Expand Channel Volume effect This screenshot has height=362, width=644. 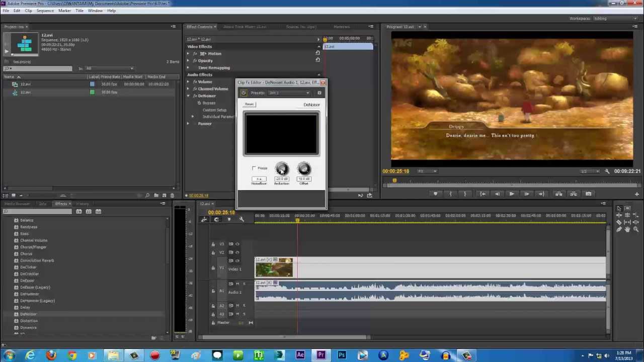click(189, 88)
